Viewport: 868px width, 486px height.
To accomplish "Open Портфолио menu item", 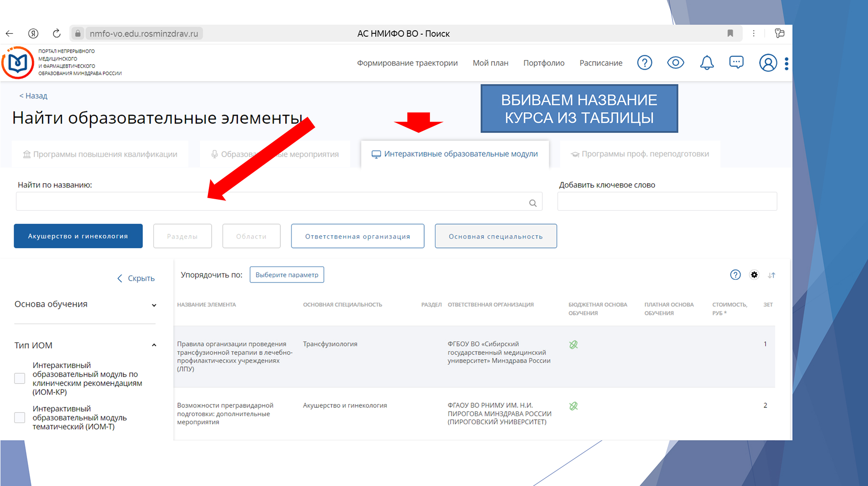I will coord(544,63).
